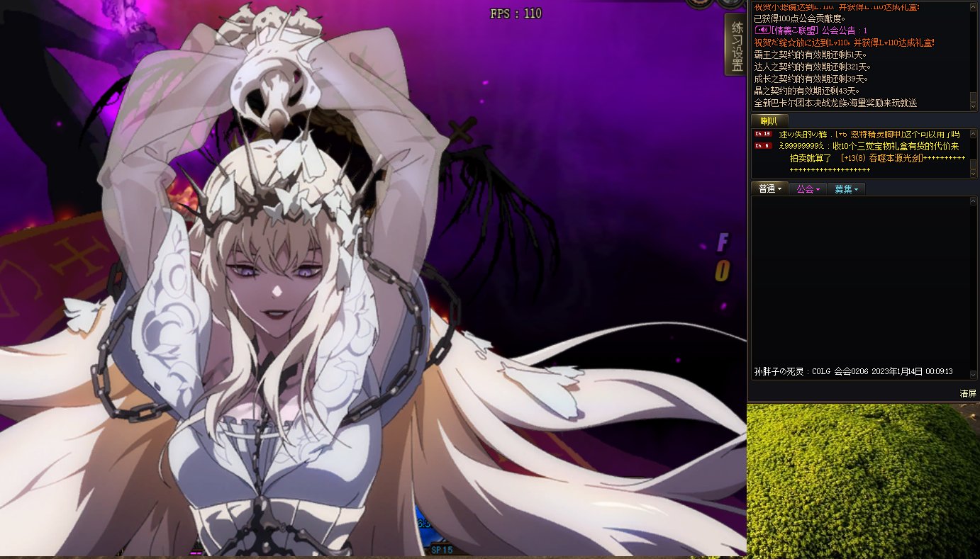980x559 pixels.
Task: Open the 公会 guild chat tab dropdown
Action: click(807, 189)
